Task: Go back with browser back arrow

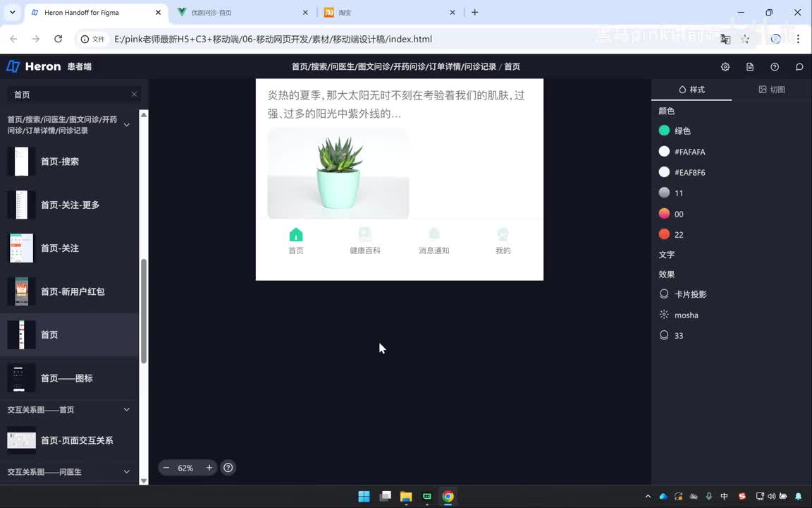Action: click(x=13, y=39)
